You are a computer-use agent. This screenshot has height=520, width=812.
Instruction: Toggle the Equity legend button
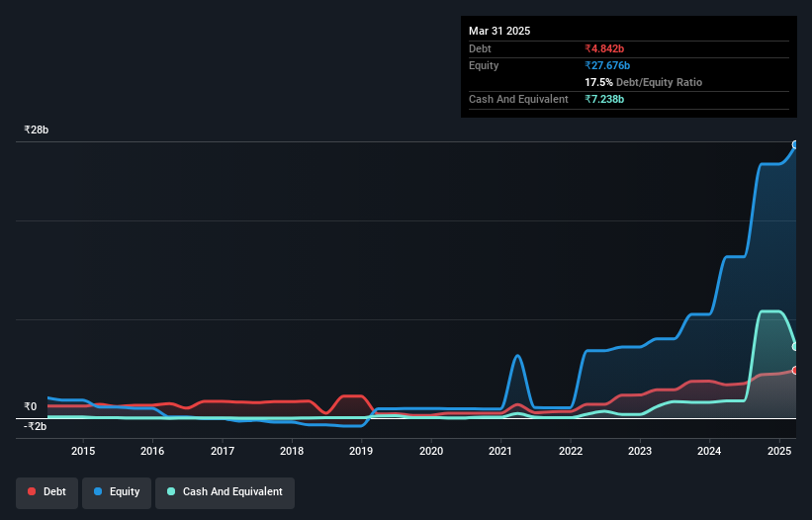[117, 492]
